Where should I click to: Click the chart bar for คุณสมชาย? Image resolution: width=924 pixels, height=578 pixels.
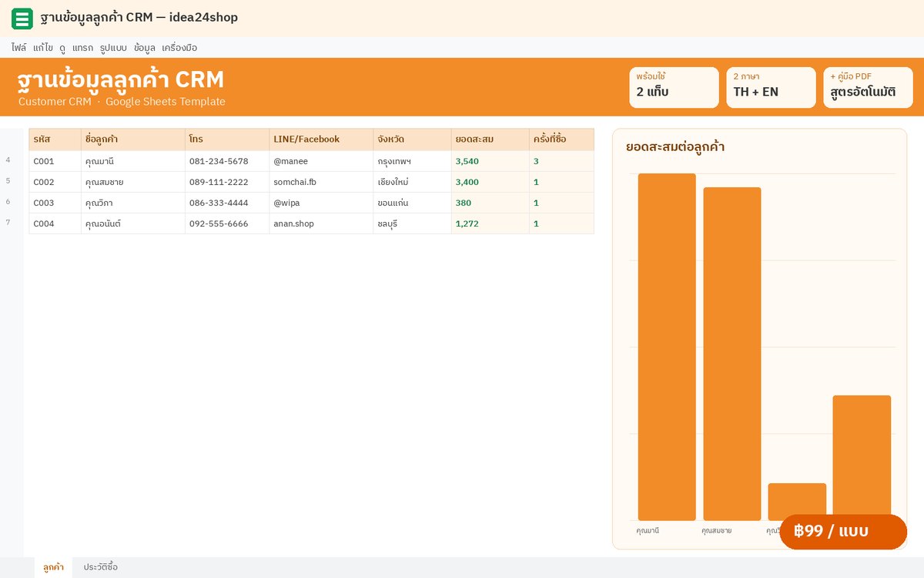(x=732, y=354)
